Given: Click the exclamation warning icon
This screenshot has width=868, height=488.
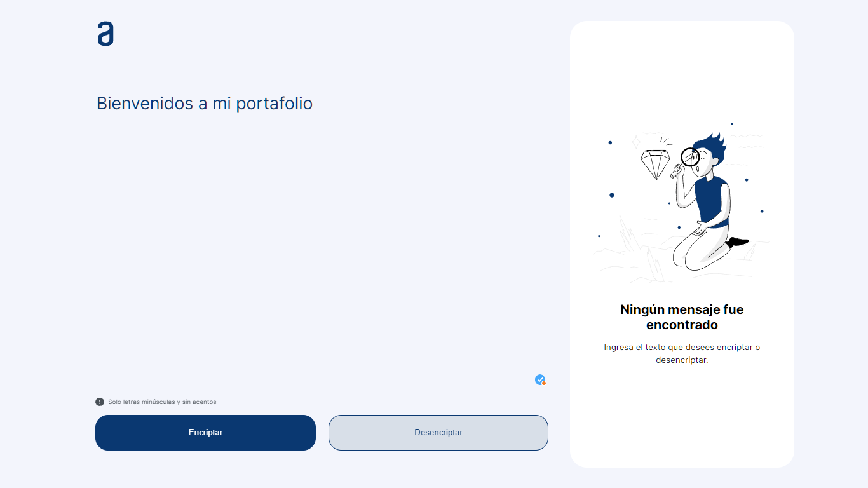Looking at the screenshot, I should [x=100, y=402].
